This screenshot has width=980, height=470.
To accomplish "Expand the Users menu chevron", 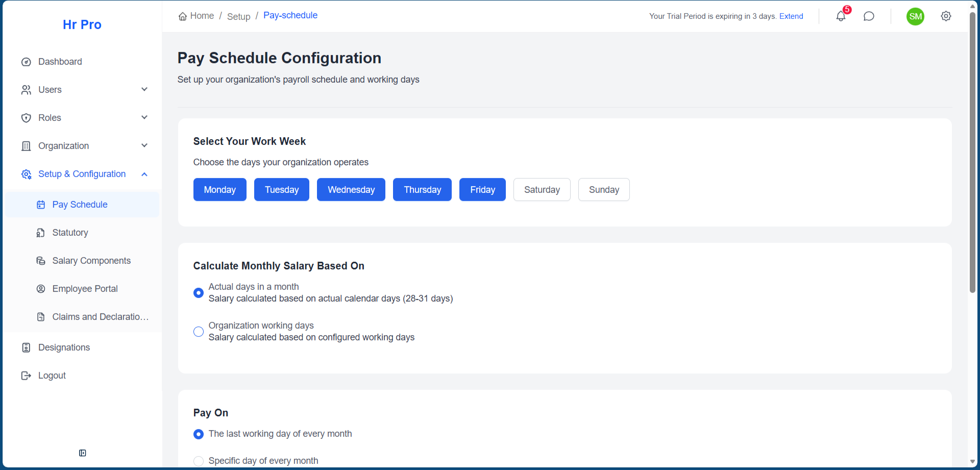I will coord(144,90).
